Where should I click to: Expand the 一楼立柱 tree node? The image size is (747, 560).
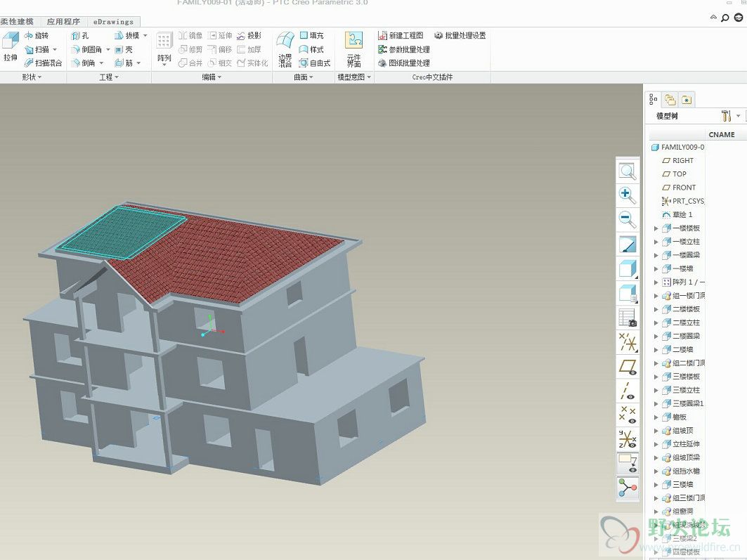[x=656, y=242]
